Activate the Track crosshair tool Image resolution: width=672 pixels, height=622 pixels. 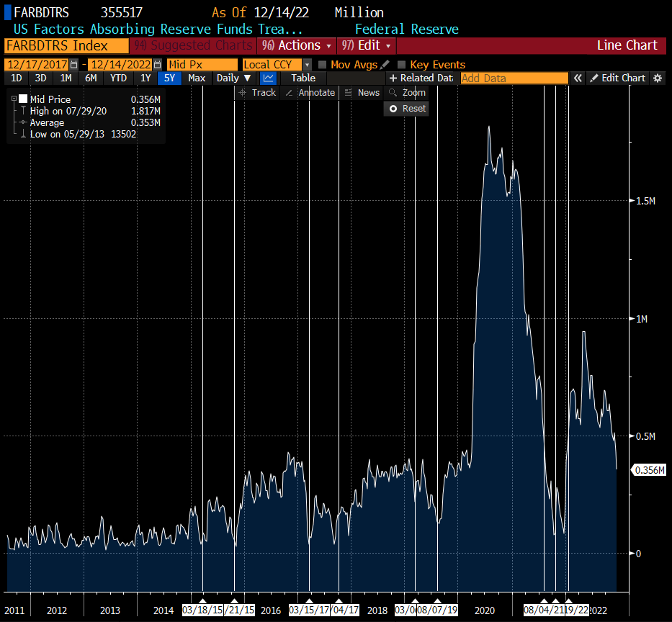coord(257,92)
